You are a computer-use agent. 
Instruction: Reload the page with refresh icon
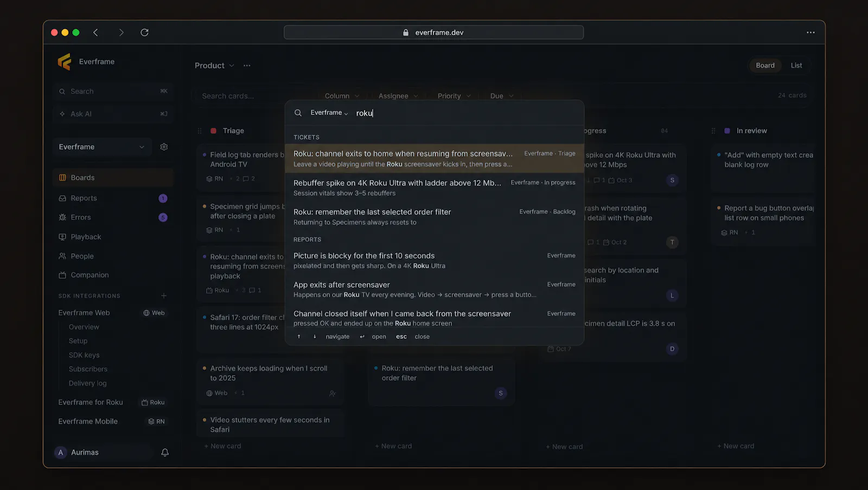(144, 33)
